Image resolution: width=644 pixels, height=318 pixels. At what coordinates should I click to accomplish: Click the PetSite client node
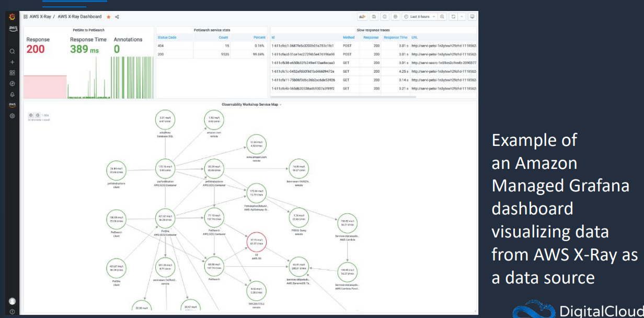(116, 268)
